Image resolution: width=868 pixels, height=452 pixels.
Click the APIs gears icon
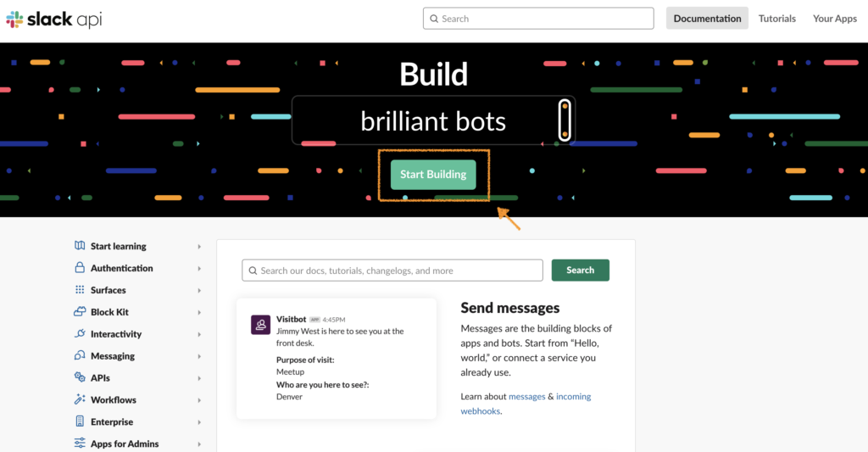[x=80, y=377]
